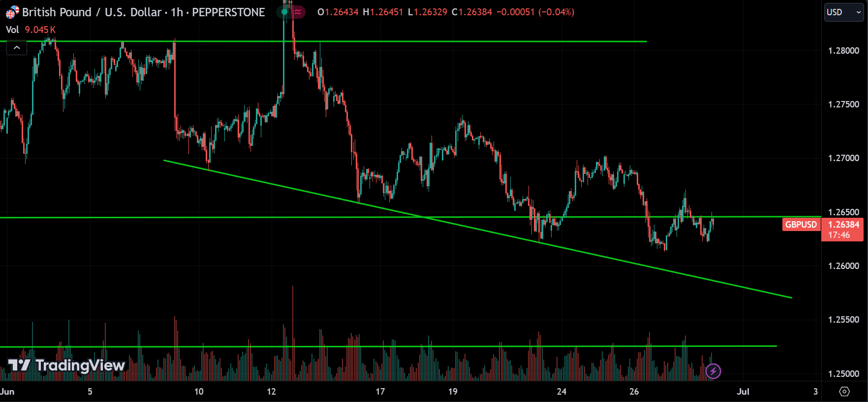Click the 5 date on time axis
Viewport: 868px width, 402px height.
pyautogui.click(x=90, y=392)
